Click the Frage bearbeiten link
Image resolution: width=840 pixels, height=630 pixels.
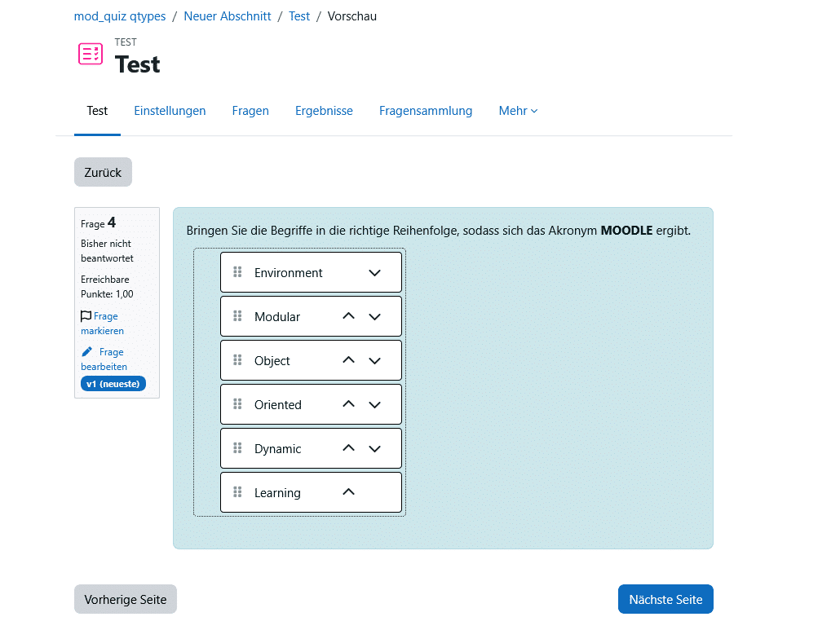[x=104, y=359]
